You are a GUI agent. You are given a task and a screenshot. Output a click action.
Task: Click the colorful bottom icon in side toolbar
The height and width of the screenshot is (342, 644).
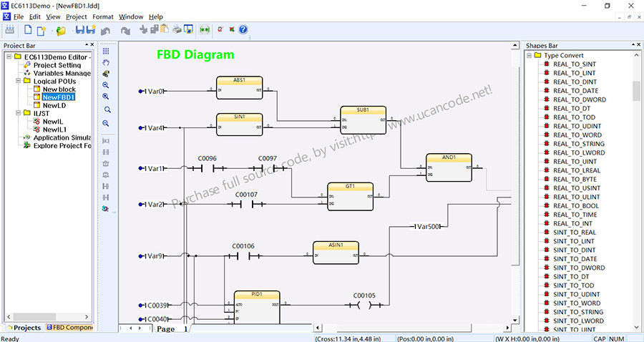coord(106,209)
